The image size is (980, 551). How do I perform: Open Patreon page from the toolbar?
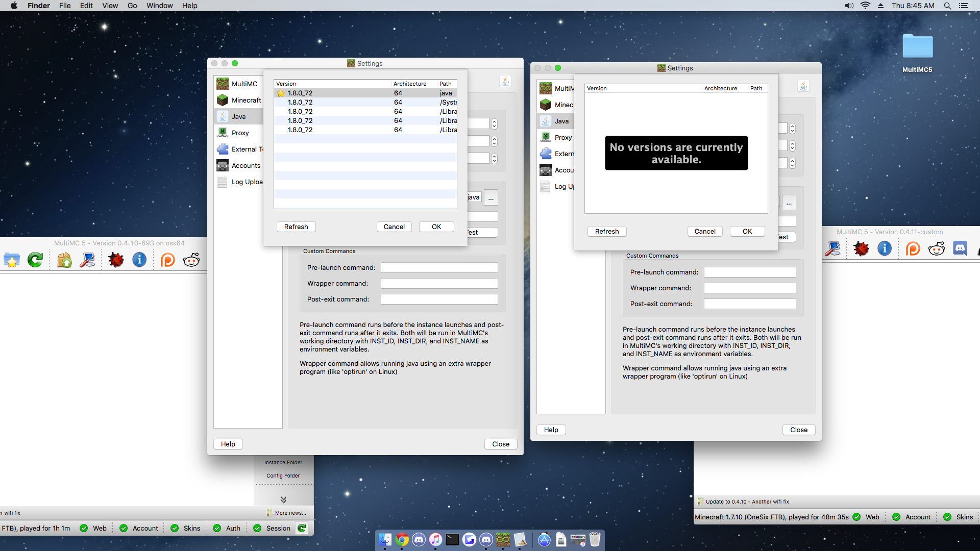168,260
